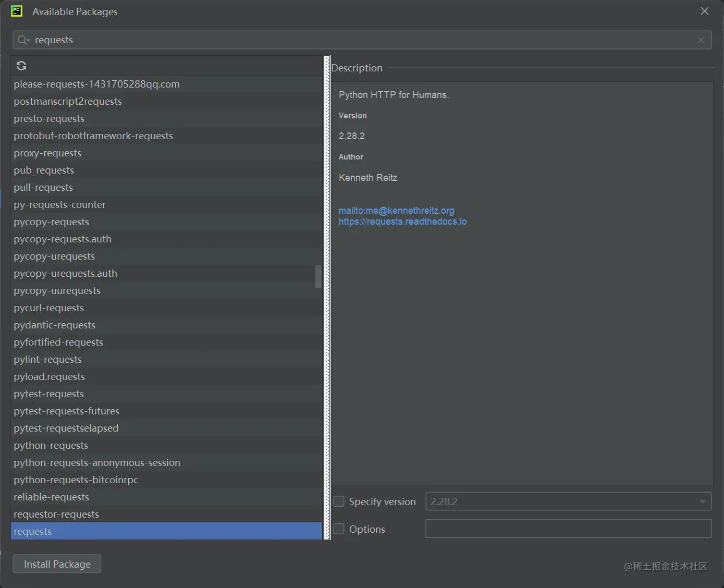
Task: Select pycurl-requests package
Action: point(167,308)
